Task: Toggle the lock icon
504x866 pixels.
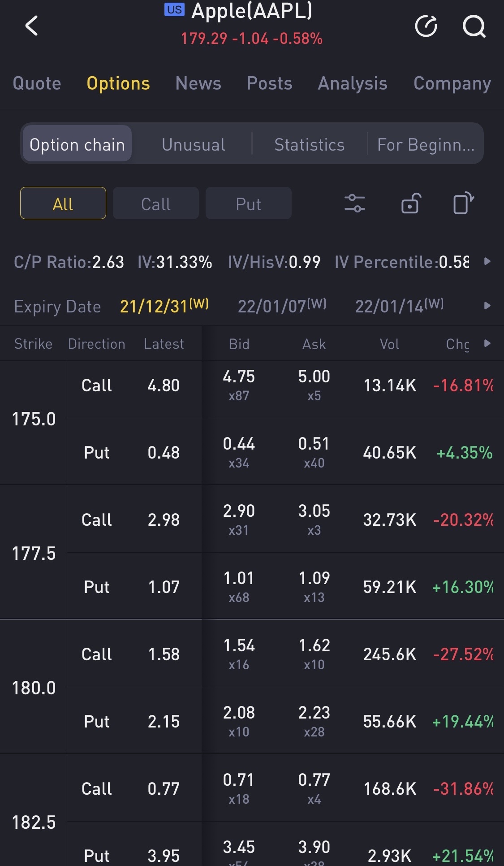Action: pyautogui.click(x=410, y=204)
